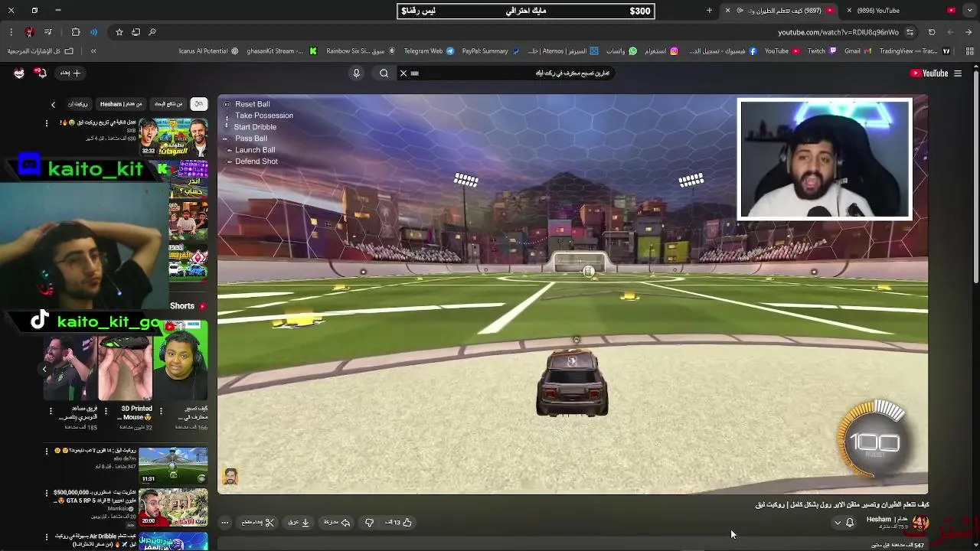Open PayPal: Summary bookmark
980x551 pixels.
click(x=490, y=51)
